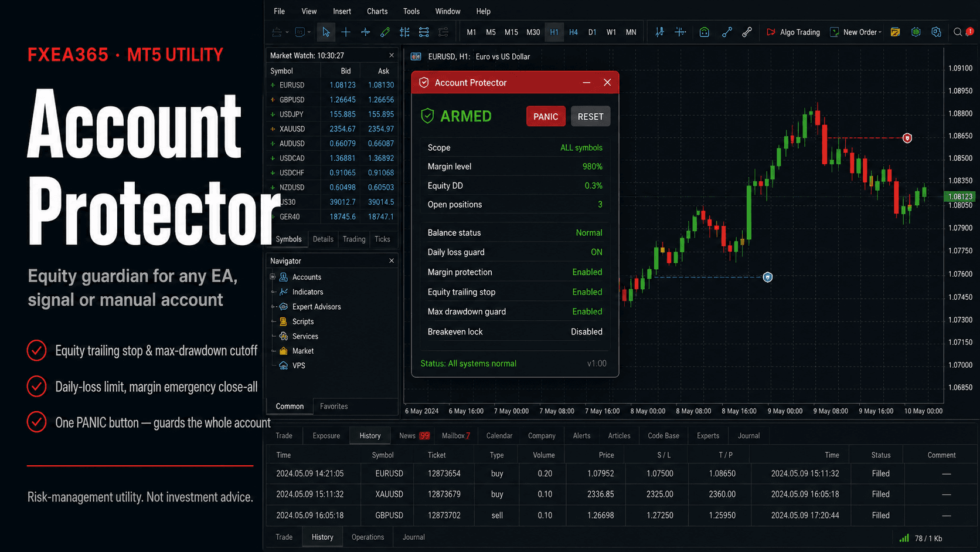The width and height of the screenshot is (980, 552).
Task: Select ticket 12873679 in History
Action: coord(444,494)
